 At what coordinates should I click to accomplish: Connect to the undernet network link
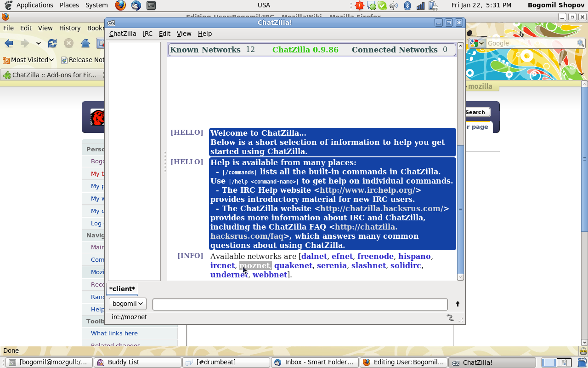[229, 275]
